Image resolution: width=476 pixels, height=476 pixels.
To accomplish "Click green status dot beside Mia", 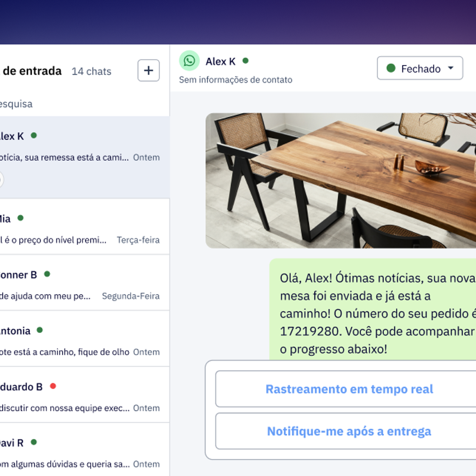I will (x=20, y=218).
